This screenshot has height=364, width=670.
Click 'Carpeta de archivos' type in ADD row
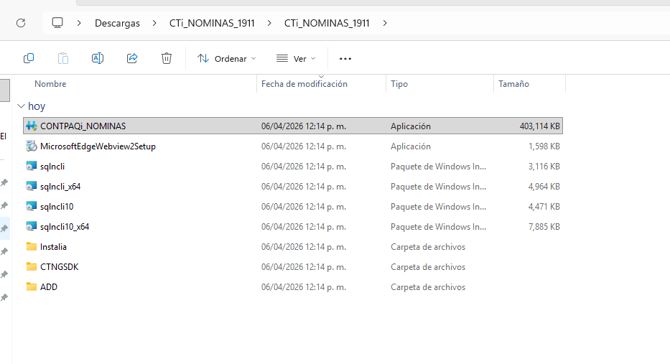pyautogui.click(x=428, y=287)
